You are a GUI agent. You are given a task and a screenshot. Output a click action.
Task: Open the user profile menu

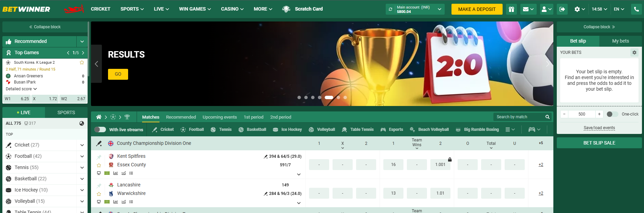pyautogui.click(x=547, y=9)
